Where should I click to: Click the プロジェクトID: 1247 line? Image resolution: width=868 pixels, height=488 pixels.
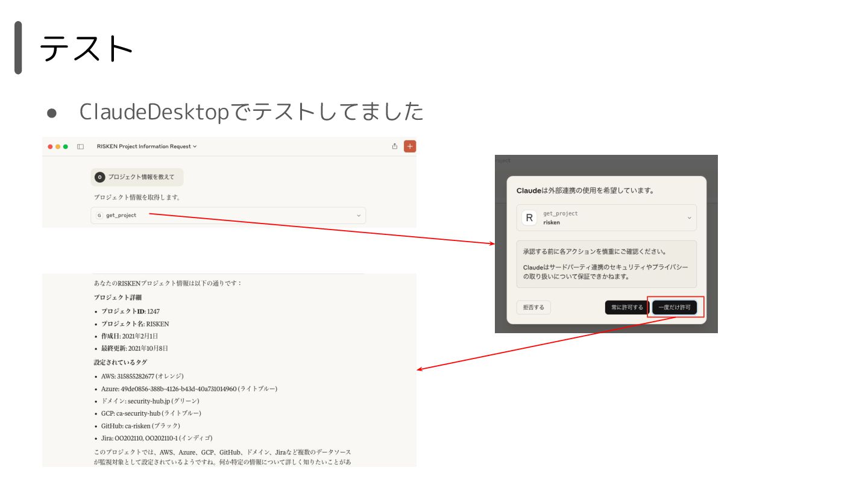coord(130,311)
